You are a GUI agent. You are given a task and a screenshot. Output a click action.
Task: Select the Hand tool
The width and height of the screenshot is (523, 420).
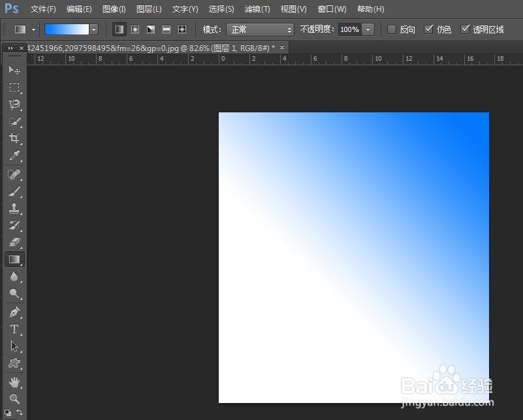pyautogui.click(x=14, y=382)
